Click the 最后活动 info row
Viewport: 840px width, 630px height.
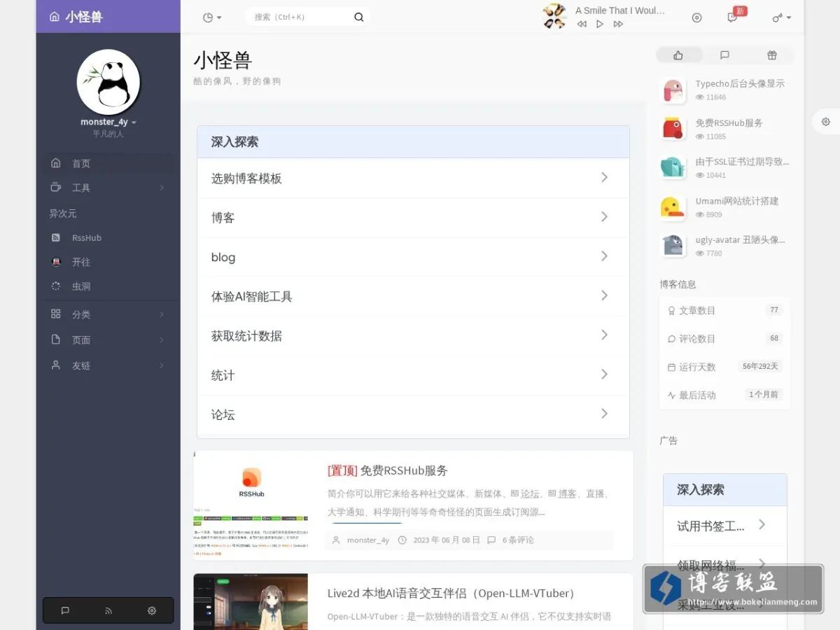[x=725, y=395]
